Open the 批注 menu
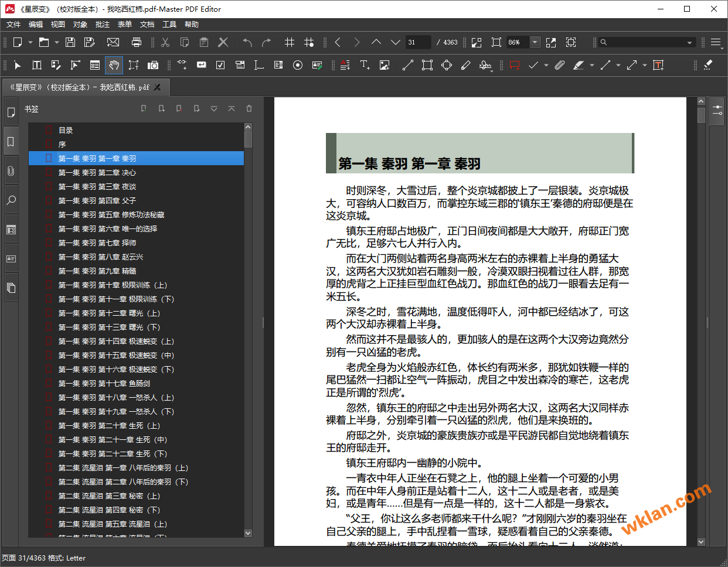This screenshot has width=728, height=567. point(103,25)
